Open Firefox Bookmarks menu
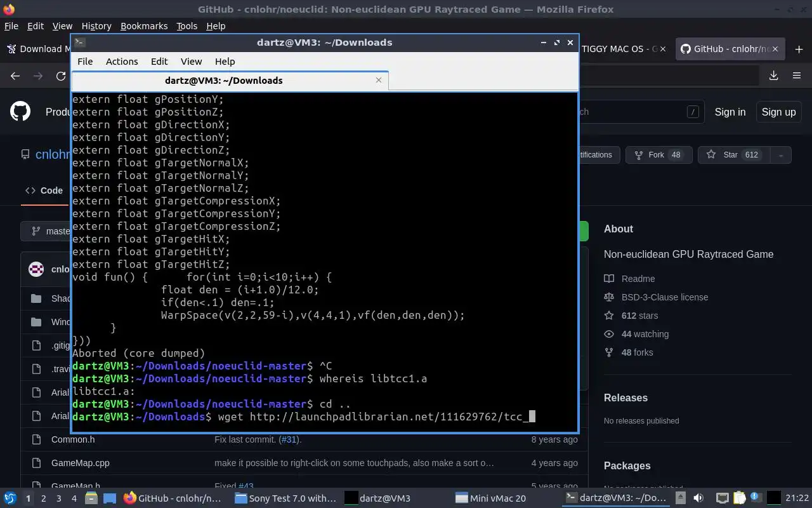This screenshot has height=508, width=812. point(144,26)
